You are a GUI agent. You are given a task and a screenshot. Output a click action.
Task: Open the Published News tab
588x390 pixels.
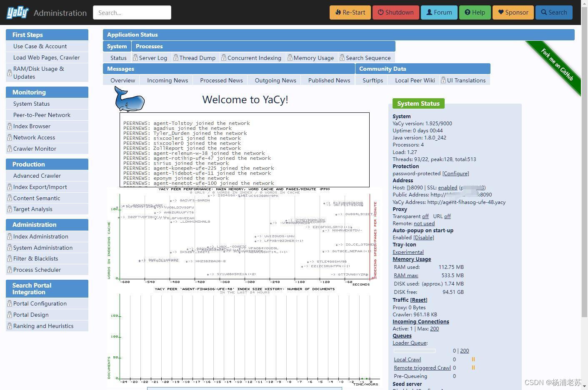[329, 80]
